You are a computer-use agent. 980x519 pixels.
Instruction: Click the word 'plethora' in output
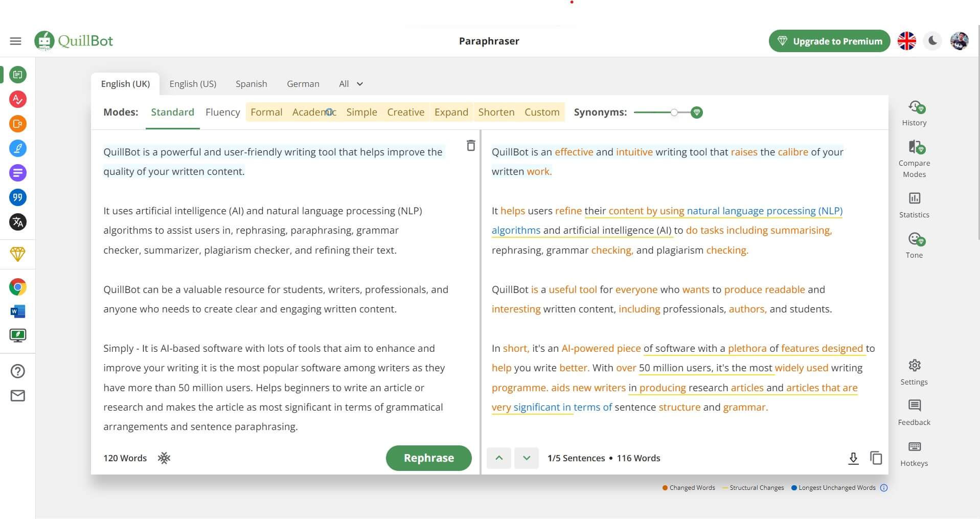(x=747, y=348)
